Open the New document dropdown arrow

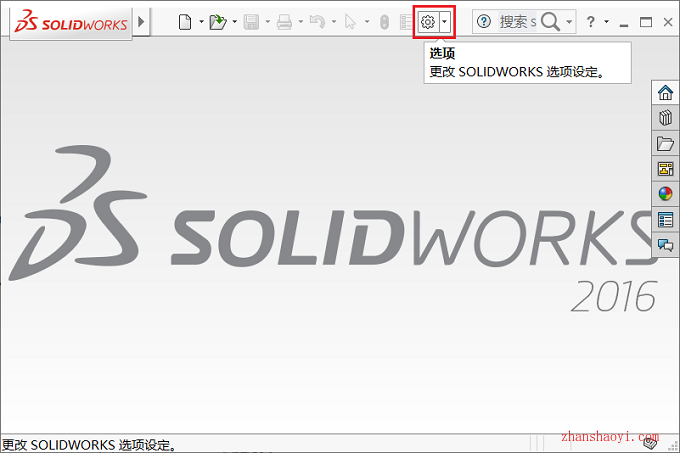[x=201, y=21]
